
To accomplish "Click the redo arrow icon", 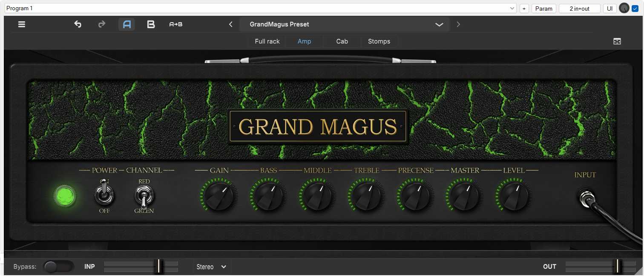I will tap(102, 24).
